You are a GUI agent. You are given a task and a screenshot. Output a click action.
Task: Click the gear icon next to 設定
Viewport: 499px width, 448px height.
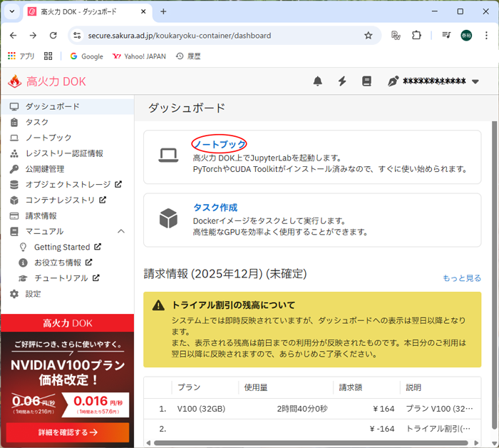click(14, 294)
